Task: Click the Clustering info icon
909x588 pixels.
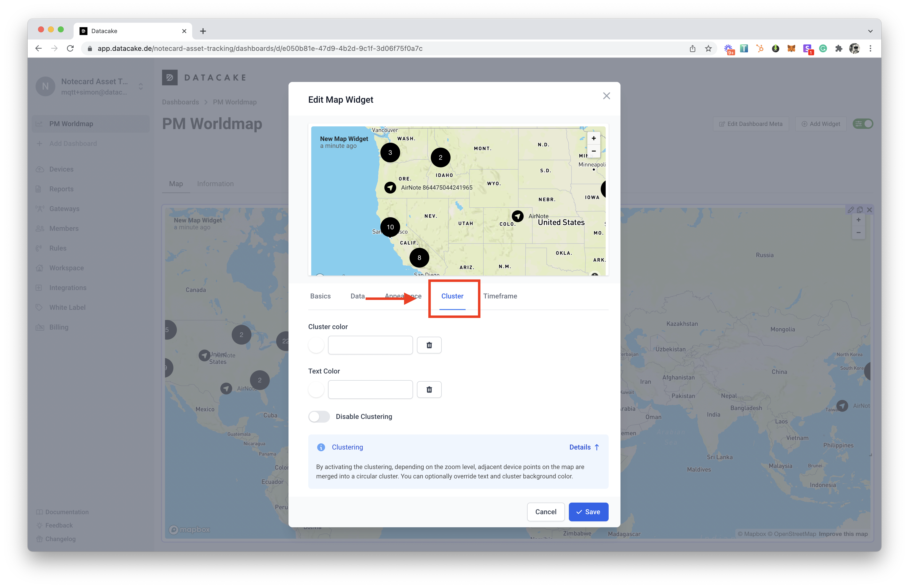Action: pyautogui.click(x=321, y=447)
